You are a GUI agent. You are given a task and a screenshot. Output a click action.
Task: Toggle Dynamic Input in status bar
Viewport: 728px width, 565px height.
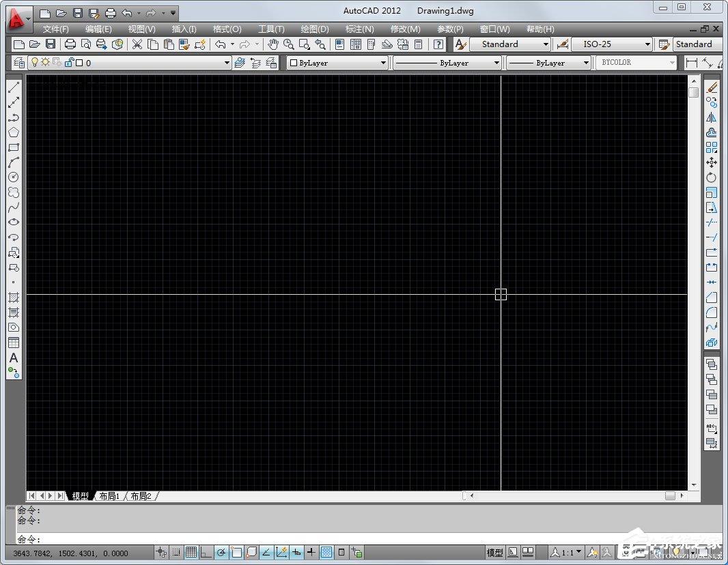(296, 552)
